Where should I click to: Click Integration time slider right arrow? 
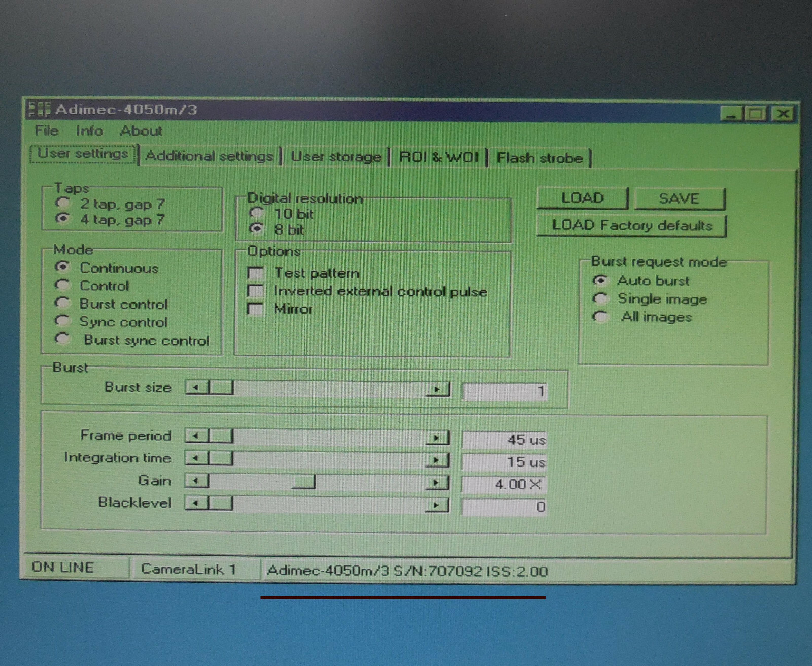click(x=437, y=460)
